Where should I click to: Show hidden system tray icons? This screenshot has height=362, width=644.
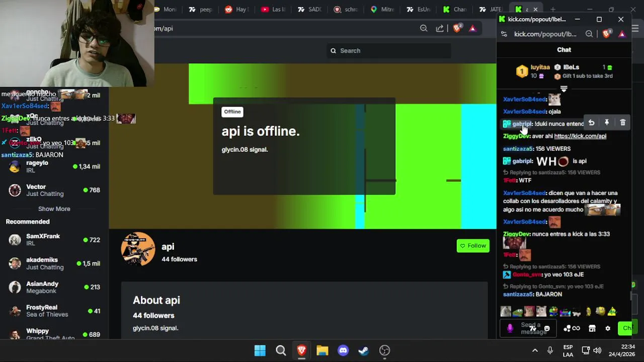tap(535, 350)
